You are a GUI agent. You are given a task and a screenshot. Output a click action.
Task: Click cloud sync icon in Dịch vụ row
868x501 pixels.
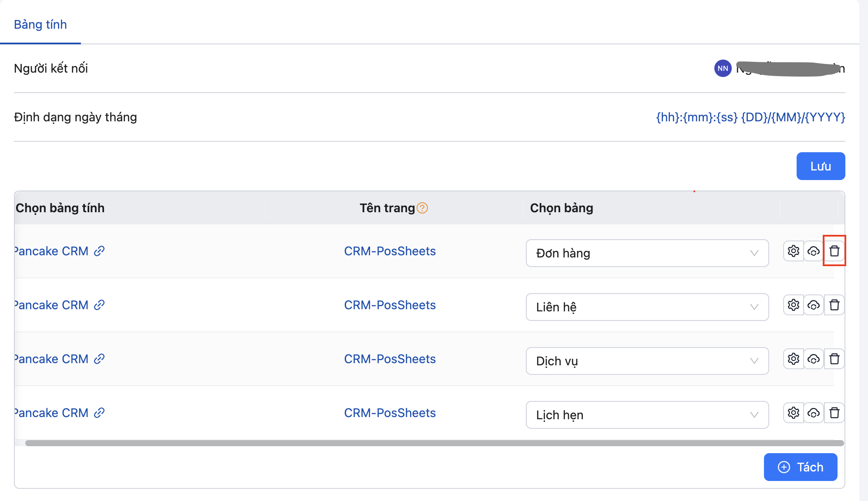813,359
